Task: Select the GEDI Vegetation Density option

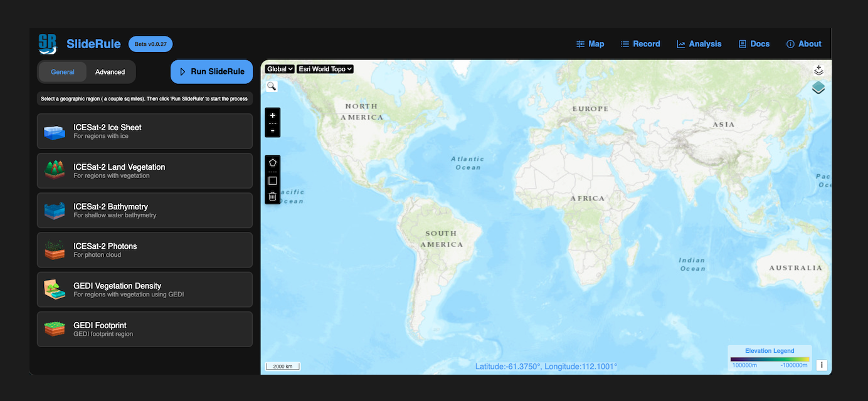Action: [145, 289]
